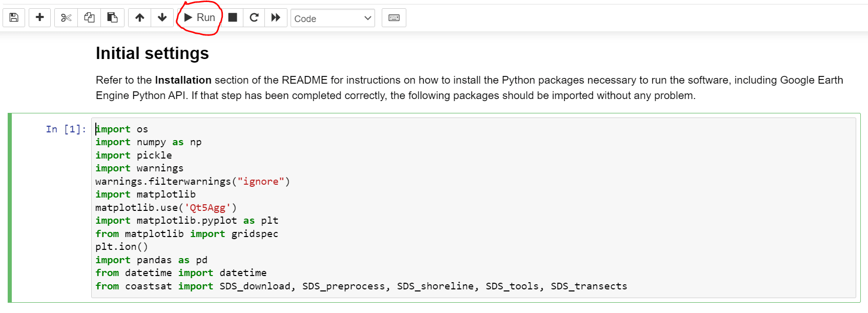
Task: Open the Code cell type dropdown
Action: coord(332,18)
